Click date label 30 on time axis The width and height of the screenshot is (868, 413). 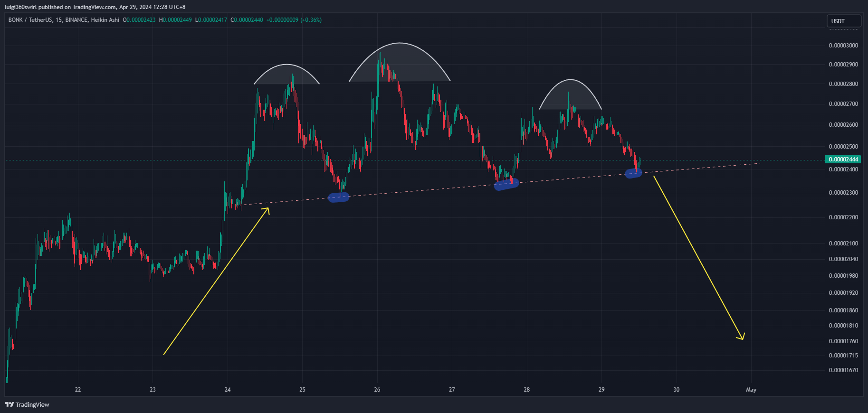coord(677,390)
